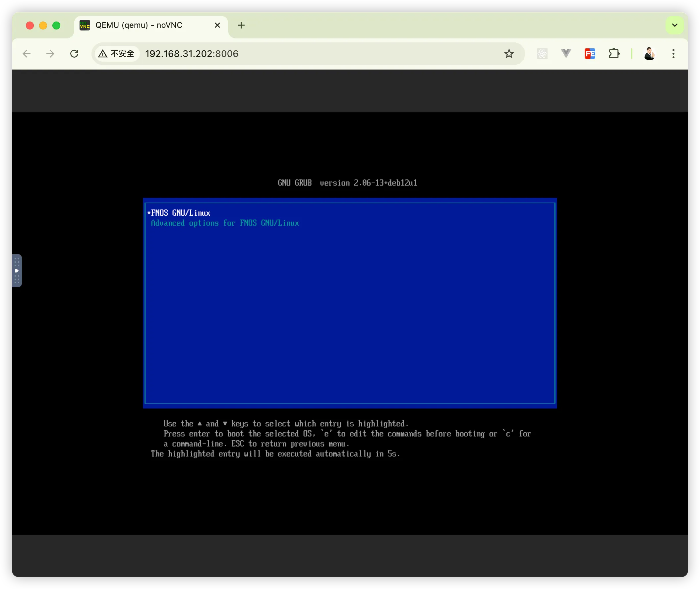Bookmark this page with the star icon
Viewport: 700px width, 589px height.
(509, 54)
